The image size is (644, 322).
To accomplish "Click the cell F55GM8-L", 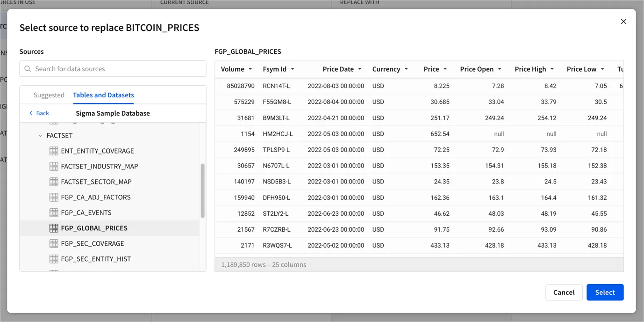I will 277,102.
